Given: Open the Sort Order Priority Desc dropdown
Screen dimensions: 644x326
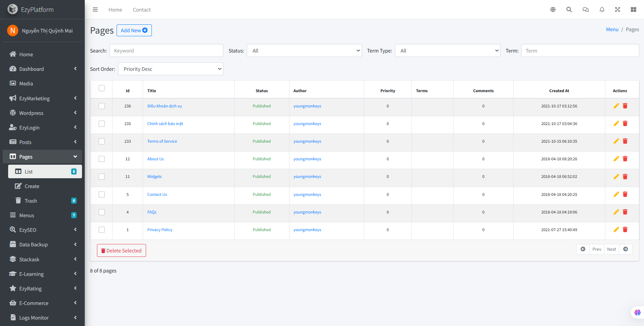Looking at the screenshot, I should pos(170,69).
